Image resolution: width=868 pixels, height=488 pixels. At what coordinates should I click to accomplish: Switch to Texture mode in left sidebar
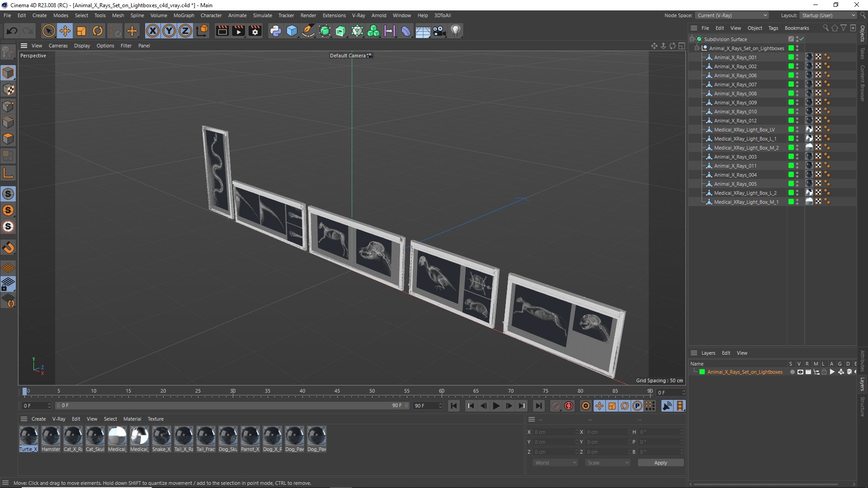[8, 89]
